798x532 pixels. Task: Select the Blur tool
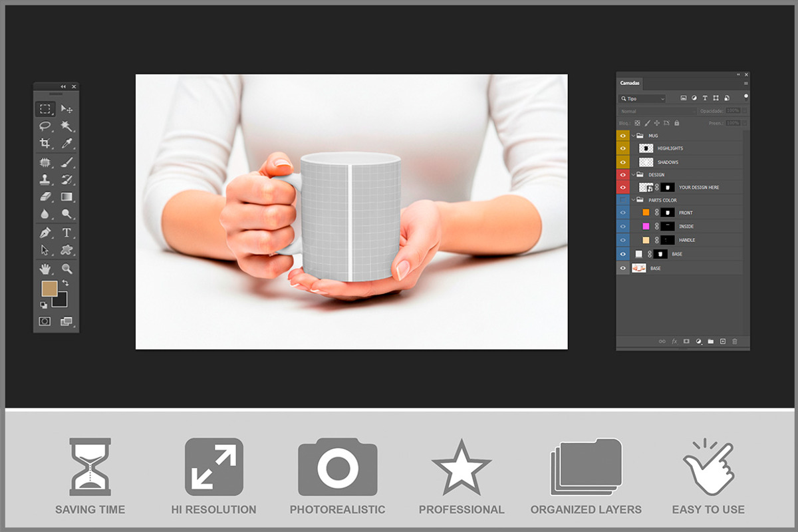[x=45, y=214]
